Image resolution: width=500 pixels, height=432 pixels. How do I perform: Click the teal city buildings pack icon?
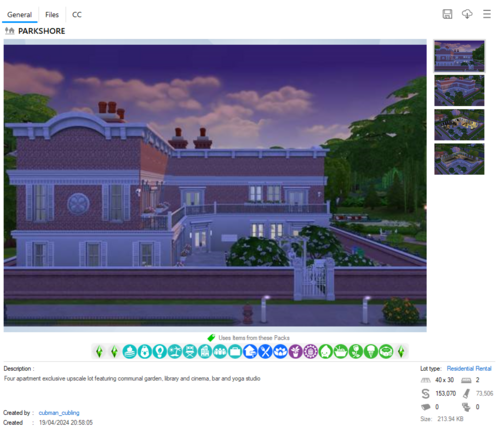click(205, 351)
